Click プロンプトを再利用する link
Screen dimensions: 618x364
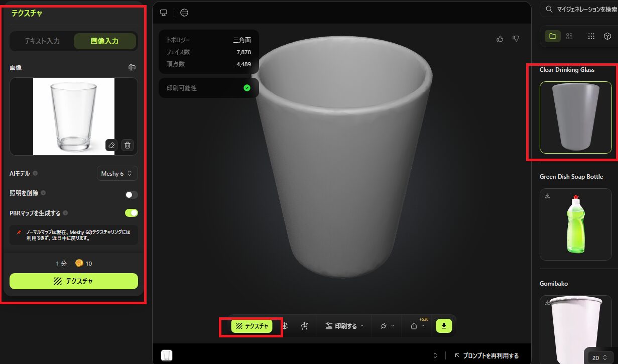pyautogui.click(x=486, y=355)
